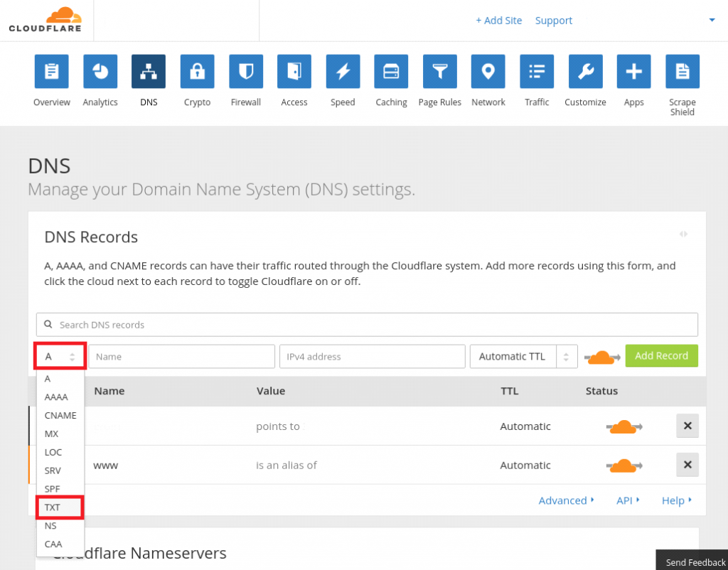
Task: Select TXT from the record type list
Action: pyautogui.click(x=60, y=507)
